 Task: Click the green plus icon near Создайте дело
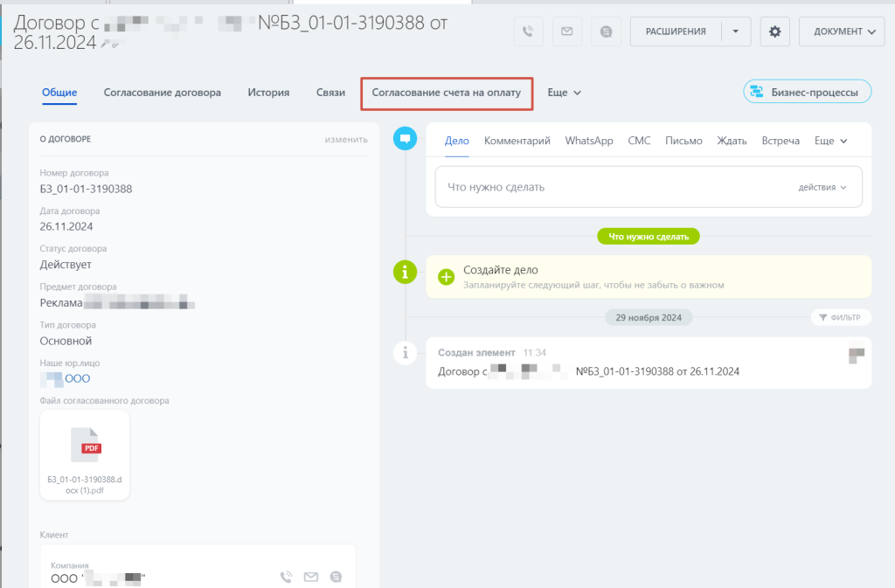(x=446, y=277)
